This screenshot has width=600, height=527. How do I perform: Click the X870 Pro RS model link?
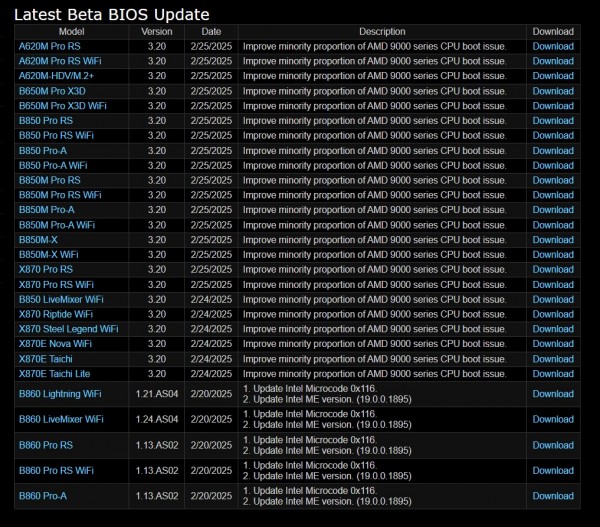(x=46, y=270)
